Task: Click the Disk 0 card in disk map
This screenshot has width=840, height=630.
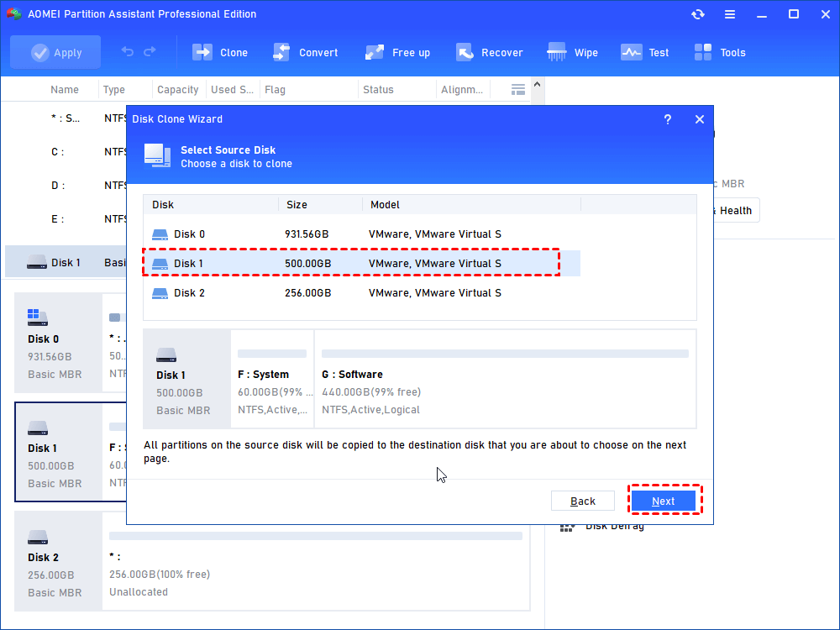Action: [59, 343]
